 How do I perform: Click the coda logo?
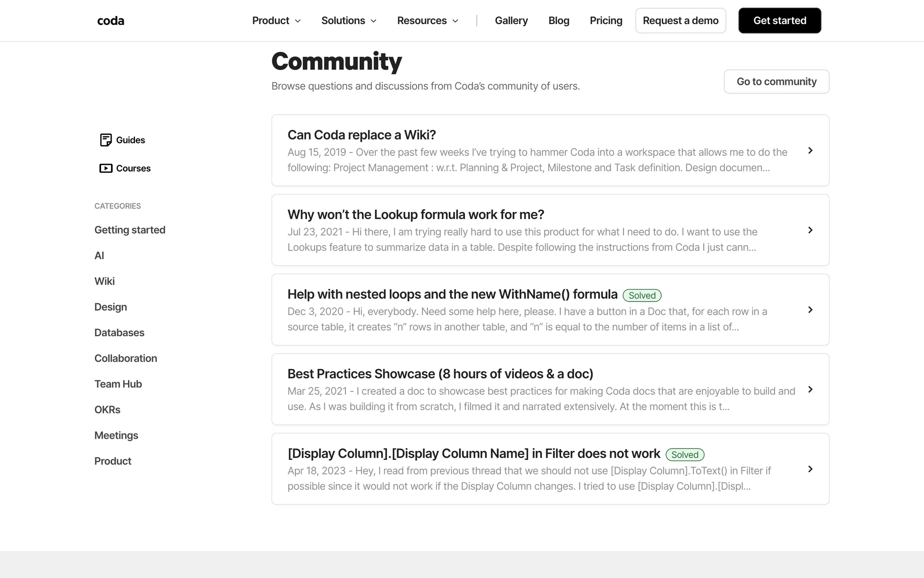[x=111, y=21]
